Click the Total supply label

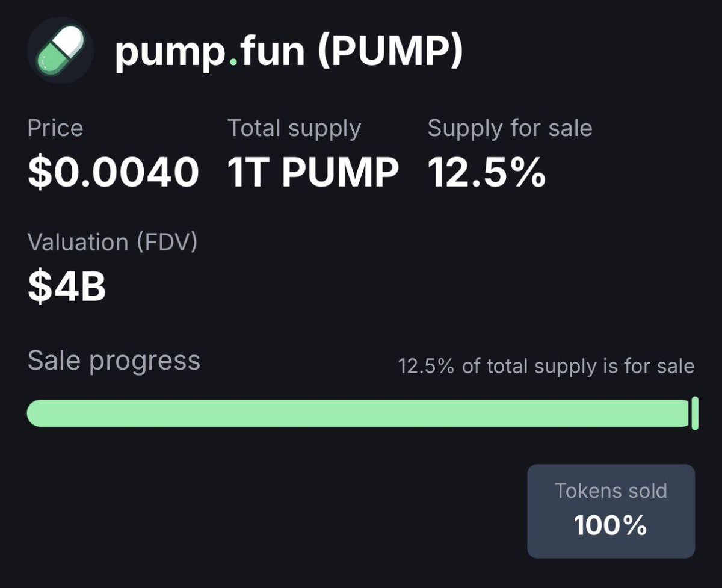[294, 129]
